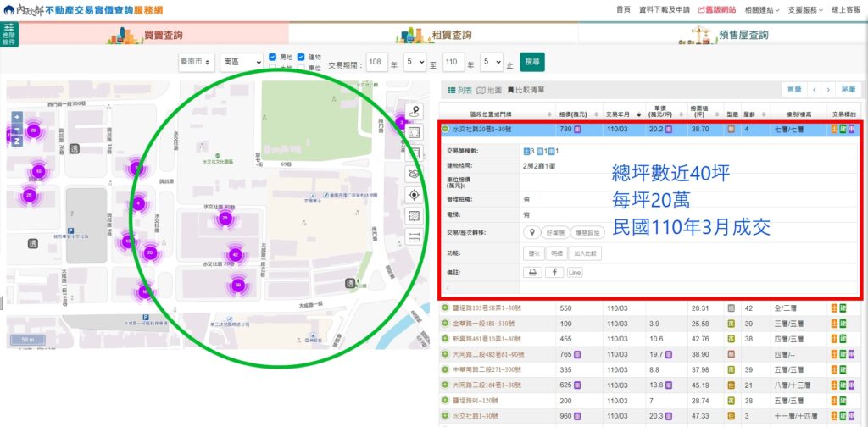
Task: Click the map location-marker search tool
Action: pos(414,112)
